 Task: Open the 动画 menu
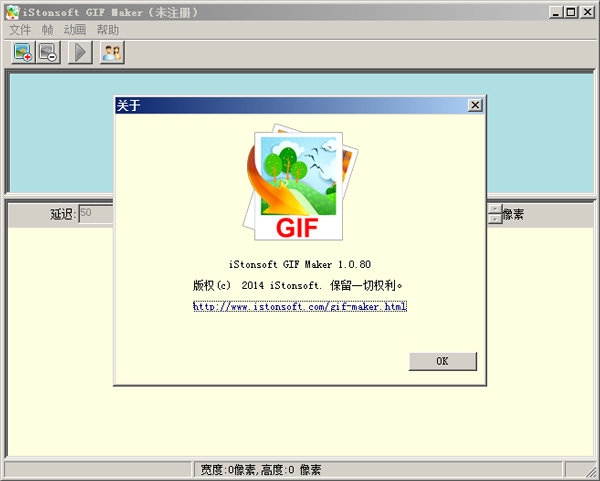point(75,29)
